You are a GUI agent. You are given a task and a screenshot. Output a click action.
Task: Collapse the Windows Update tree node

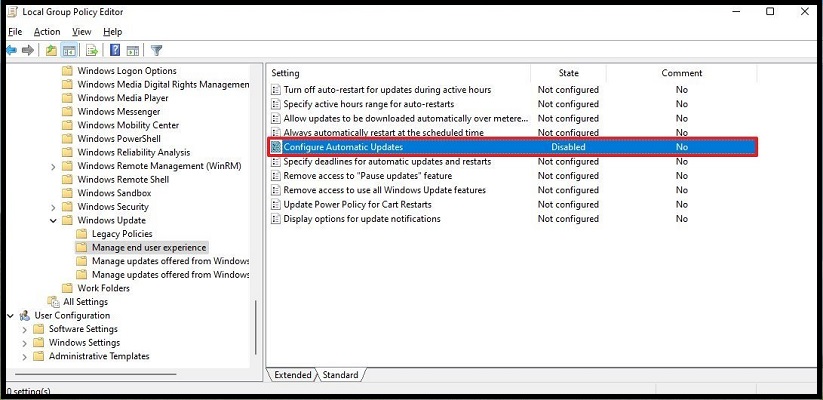(53, 220)
